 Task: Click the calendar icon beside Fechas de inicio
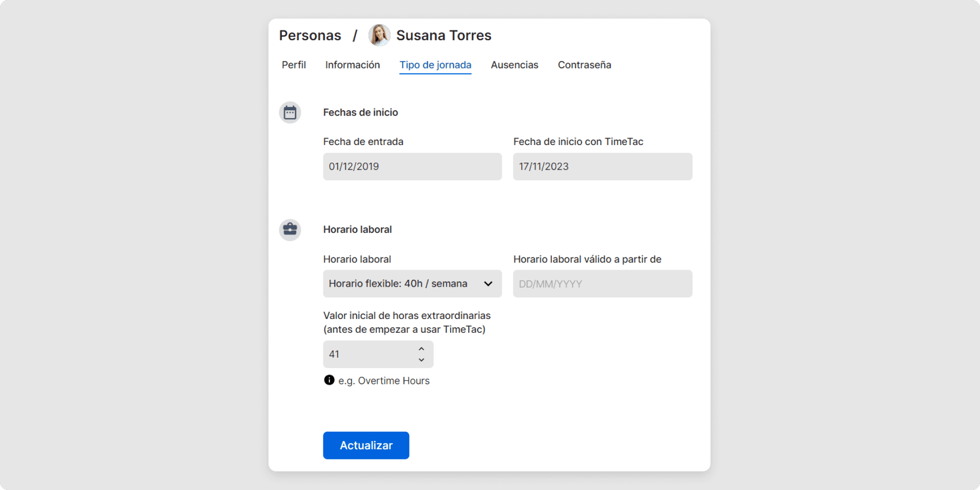point(289,112)
